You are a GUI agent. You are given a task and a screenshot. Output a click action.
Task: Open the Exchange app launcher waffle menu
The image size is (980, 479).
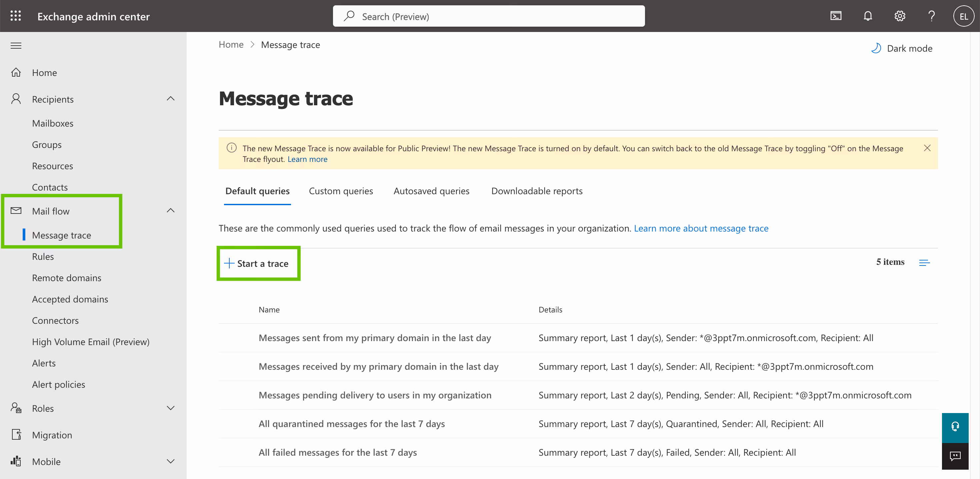pyautogui.click(x=16, y=16)
